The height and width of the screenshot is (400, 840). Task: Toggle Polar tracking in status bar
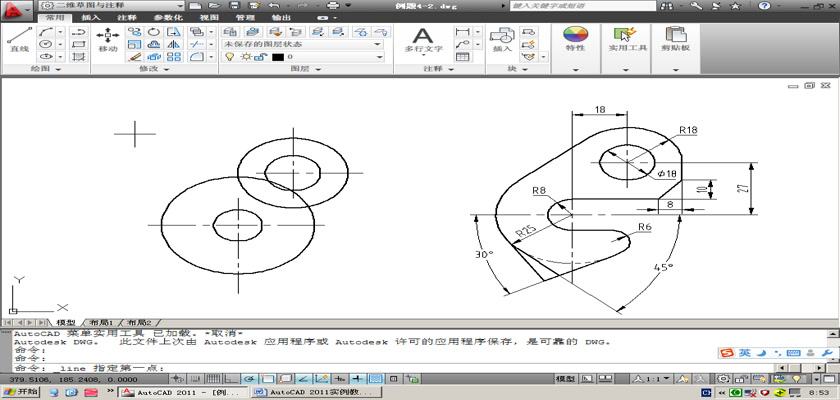point(249,379)
